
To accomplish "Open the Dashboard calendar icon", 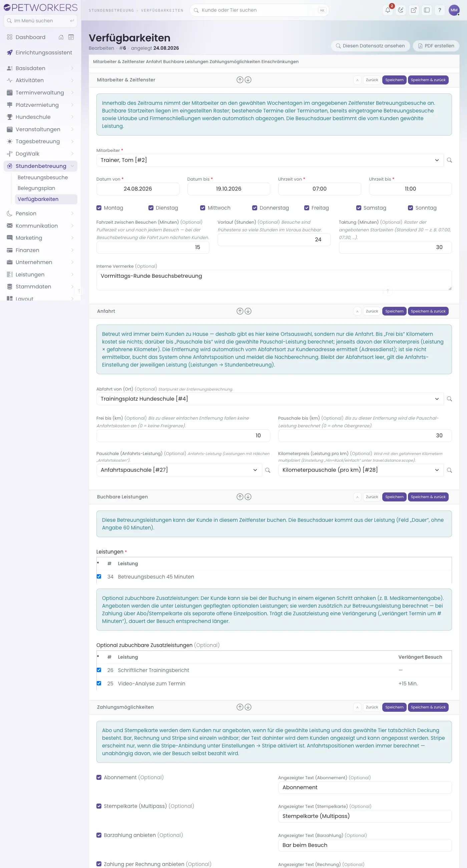I will pos(71,37).
